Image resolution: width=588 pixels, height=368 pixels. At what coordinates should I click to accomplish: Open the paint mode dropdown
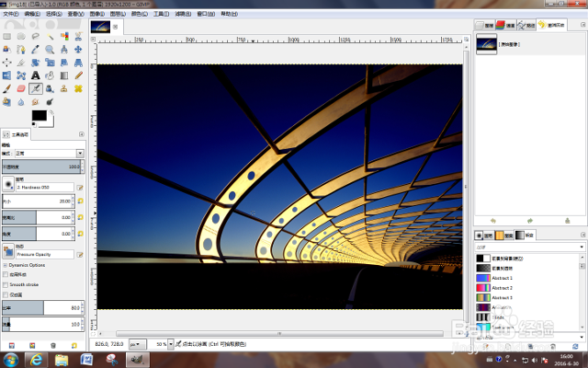(80, 154)
